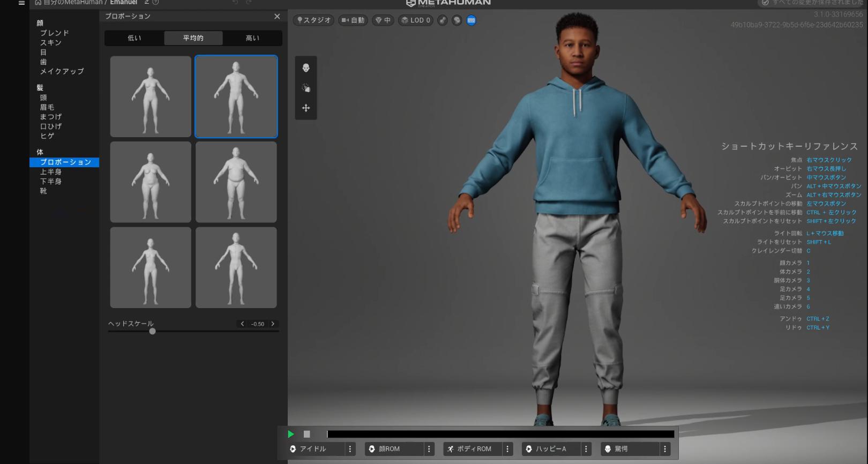This screenshot has width=868, height=464.
Task: Select the female overweight body thumbnail
Action: tap(151, 182)
